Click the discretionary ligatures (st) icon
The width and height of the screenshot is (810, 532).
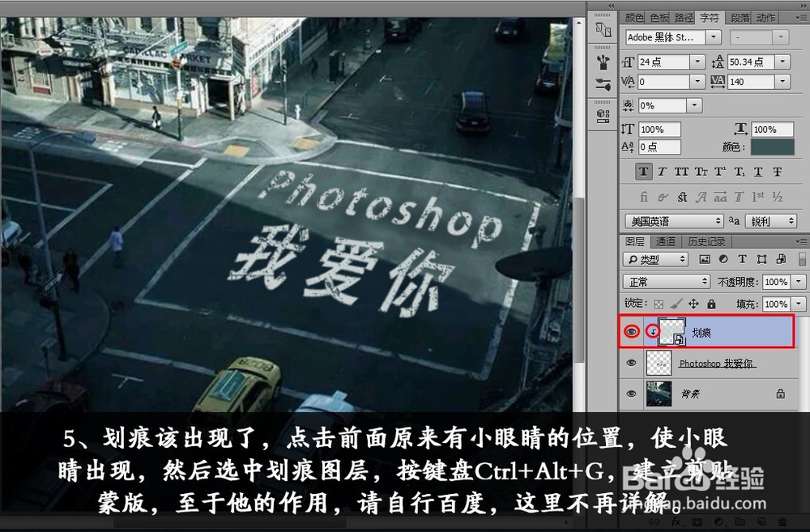[682, 197]
